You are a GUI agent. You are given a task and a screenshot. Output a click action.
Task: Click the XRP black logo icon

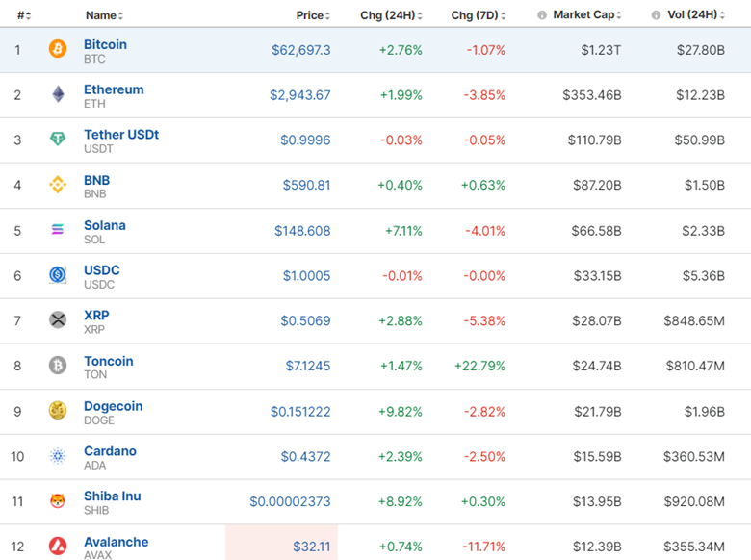[x=58, y=319]
